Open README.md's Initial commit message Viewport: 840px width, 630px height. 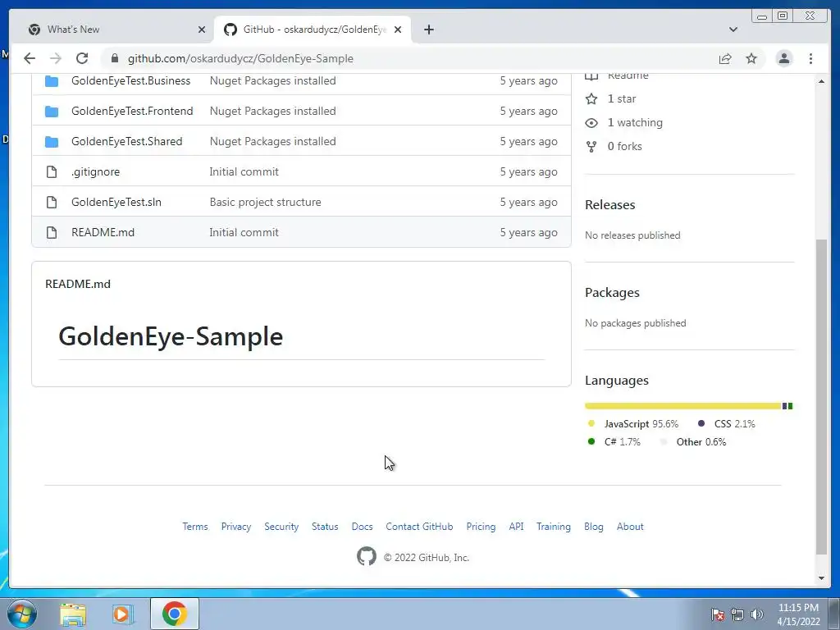(244, 232)
